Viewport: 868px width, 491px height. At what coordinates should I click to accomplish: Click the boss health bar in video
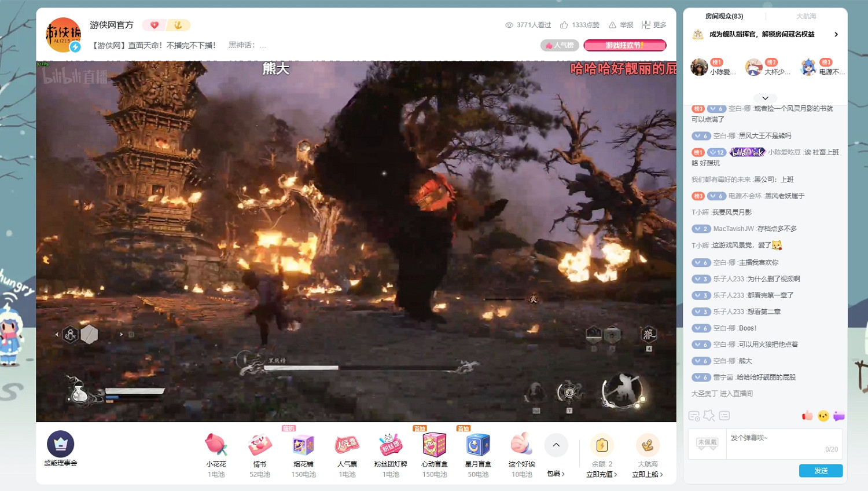point(359,368)
